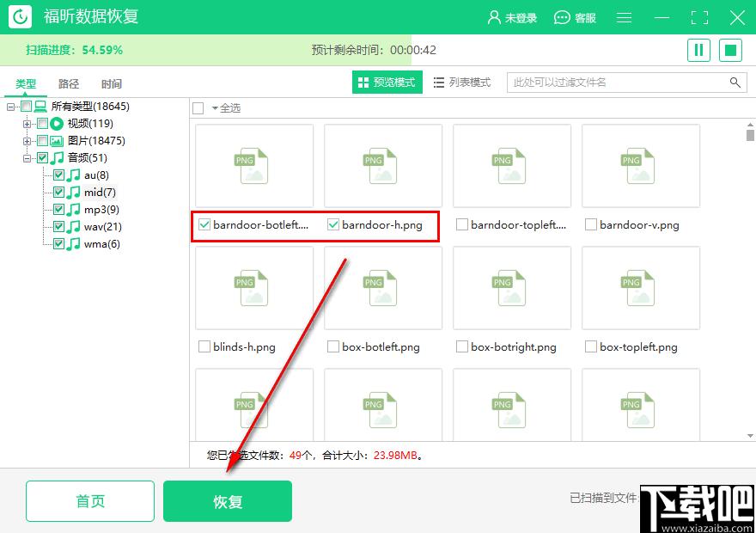This screenshot has width=756, height=533.
Task: Toggle the select-all (全选) checkbox
Action: click(198, 108)
